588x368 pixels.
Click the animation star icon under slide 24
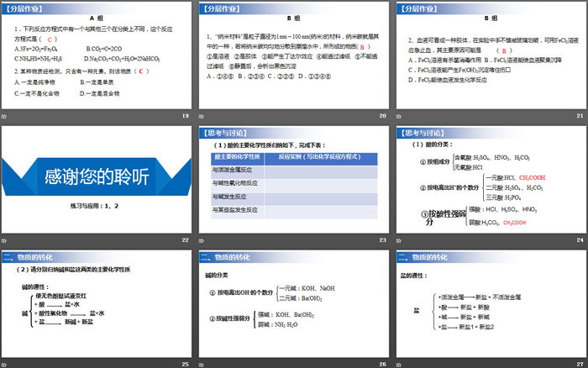tap(399, 239)
